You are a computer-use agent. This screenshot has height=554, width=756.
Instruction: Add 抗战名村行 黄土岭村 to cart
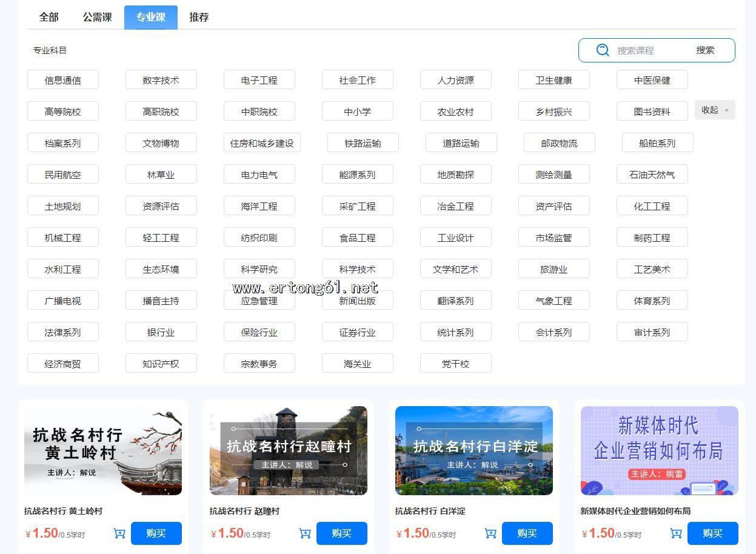119,533
